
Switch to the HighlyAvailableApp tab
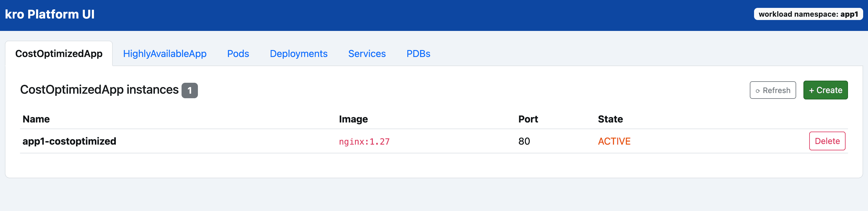click(165, 54)
